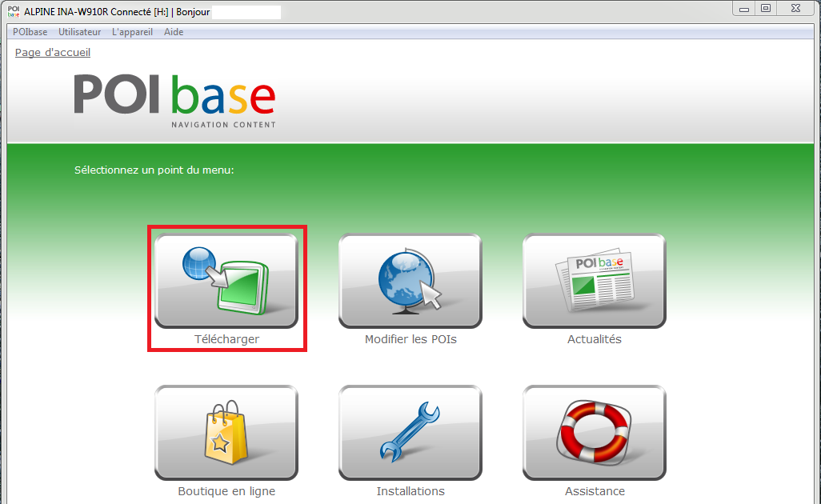The width and height of the screenshot is (821, 504).
Task: Open Modifier les POIs globe icon
Action: point(410,280)
